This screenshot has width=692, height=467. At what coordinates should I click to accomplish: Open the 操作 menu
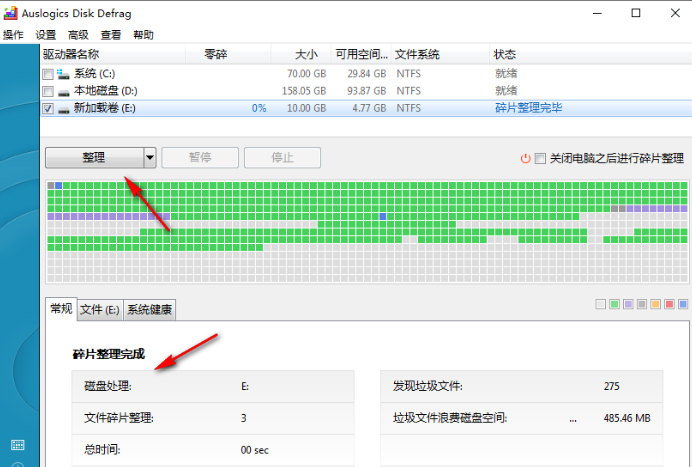[x=13, y=35]
